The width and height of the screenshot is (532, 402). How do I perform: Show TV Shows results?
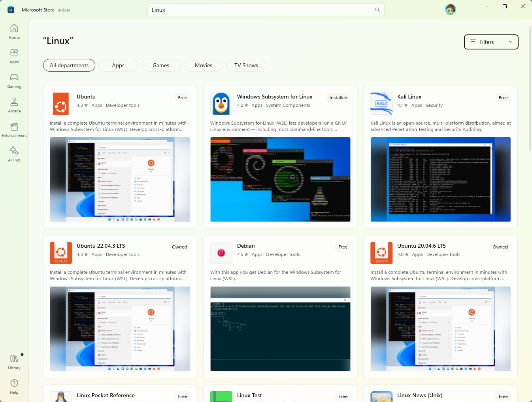[x=246, y=65]
